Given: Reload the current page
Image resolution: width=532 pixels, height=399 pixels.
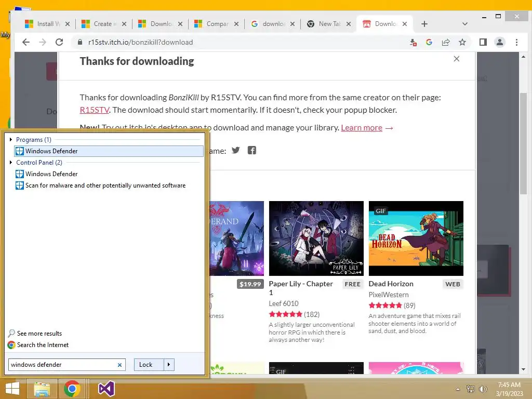Looking at the screenshot, I should pos(59,42).
